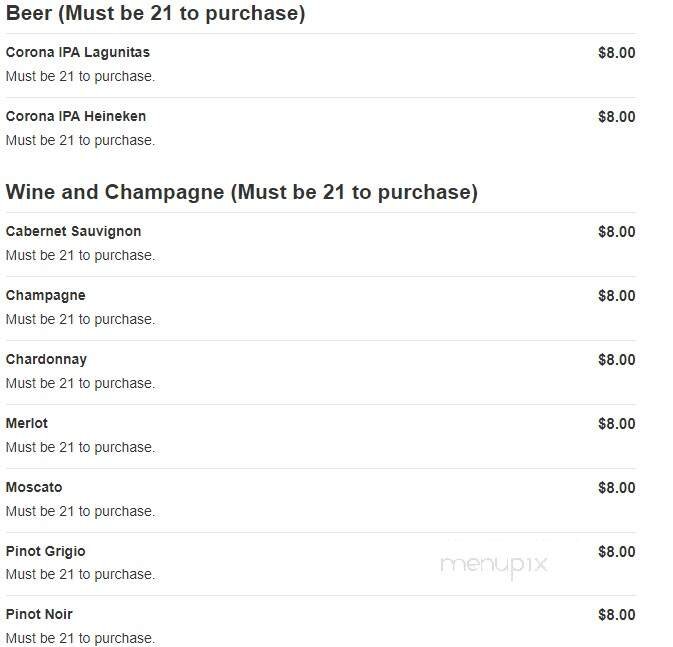Click the $8.00 price in the Merlot row
The width and height of the screenshot is (673, 647).
point(616,424)
